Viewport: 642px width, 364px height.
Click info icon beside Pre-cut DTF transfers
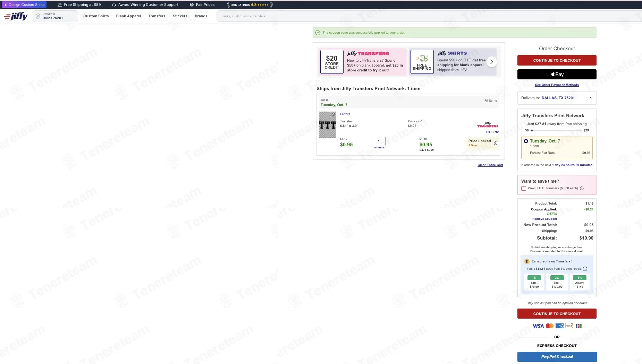(x=582, y=189)
